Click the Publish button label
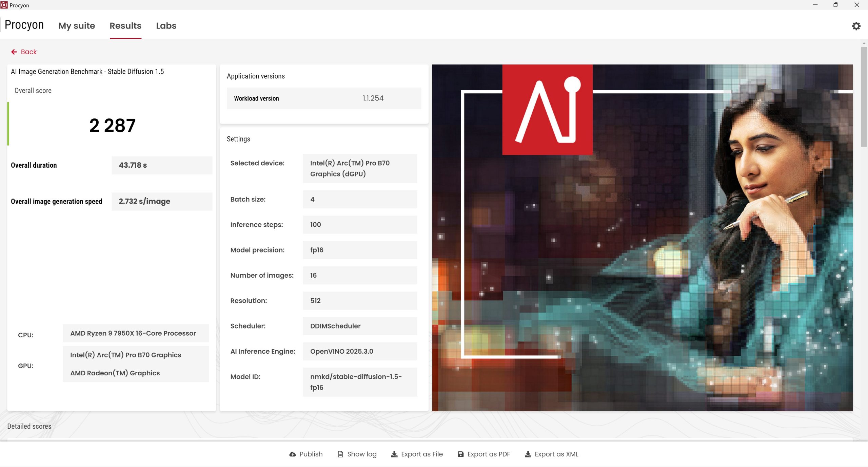 tap(311, 454)
